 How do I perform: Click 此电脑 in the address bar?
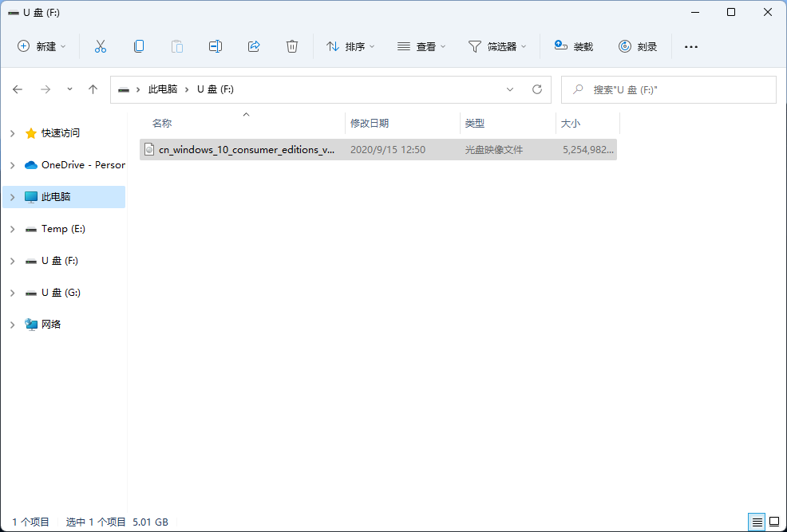pyautogui.click(x=163, y=89)
